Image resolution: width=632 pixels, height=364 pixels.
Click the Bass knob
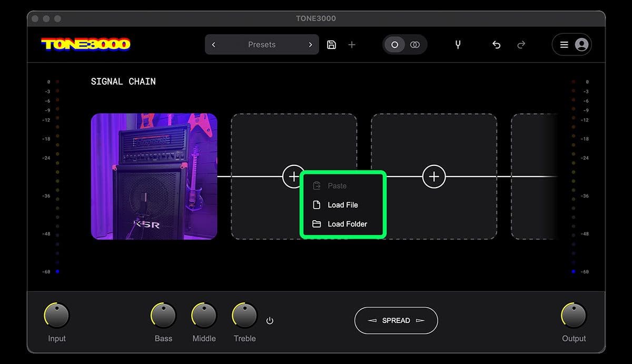click(x=164, y=316)
